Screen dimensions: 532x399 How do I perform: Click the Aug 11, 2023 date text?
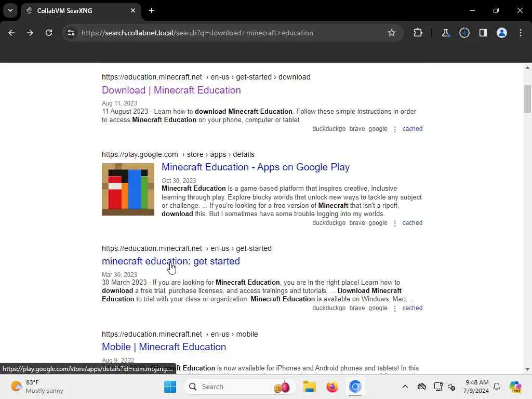119,103
